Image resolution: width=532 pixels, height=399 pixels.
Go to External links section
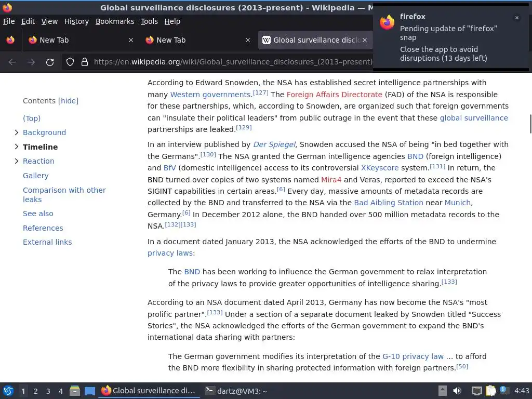coord(47,242)
